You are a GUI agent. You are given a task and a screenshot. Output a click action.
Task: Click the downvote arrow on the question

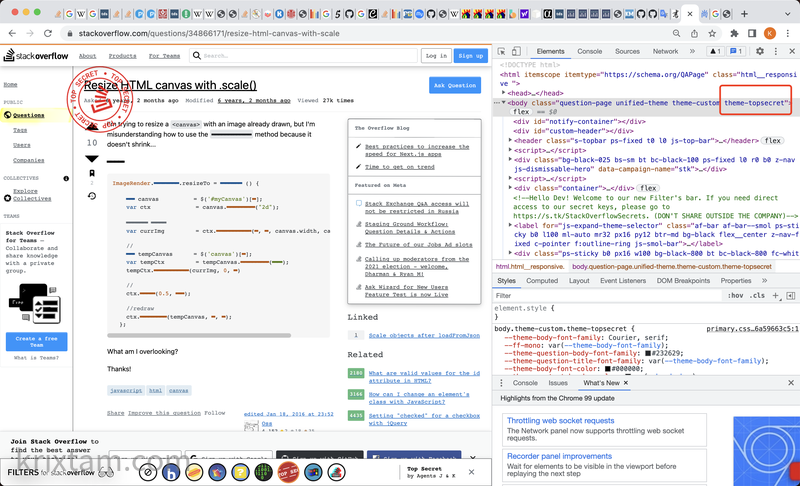[x=92, y=158]
